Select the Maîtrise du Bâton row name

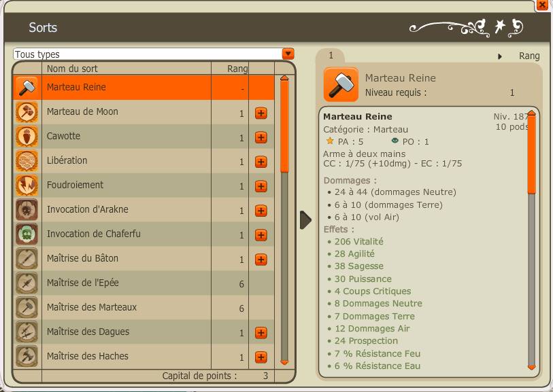(x=82, y=258)
